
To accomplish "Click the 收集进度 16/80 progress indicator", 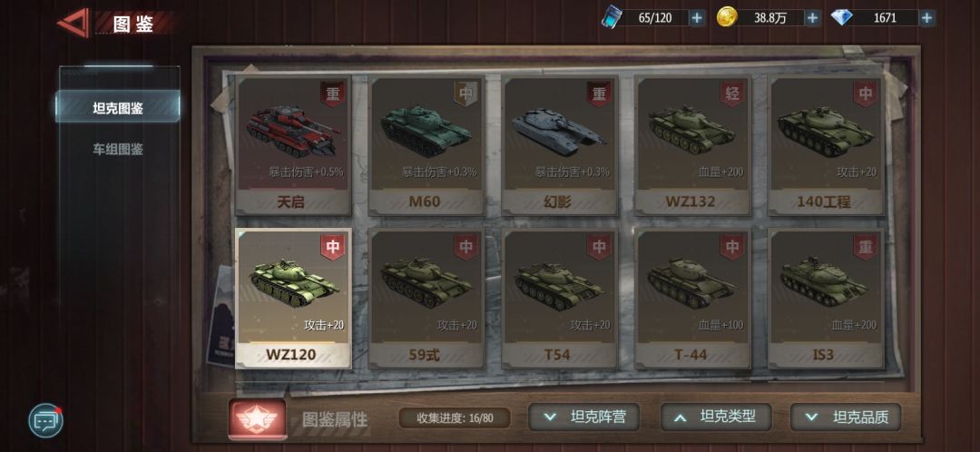I will point(455,418).
